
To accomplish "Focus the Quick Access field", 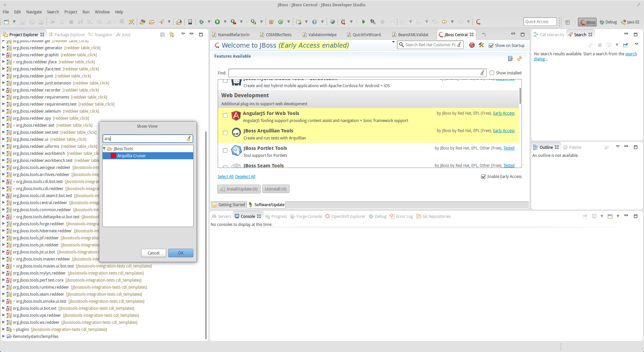I will pos(540,22).
